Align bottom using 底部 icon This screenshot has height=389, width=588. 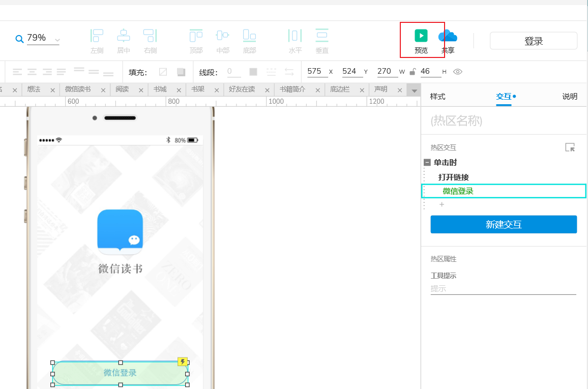(x=249, y=36)
